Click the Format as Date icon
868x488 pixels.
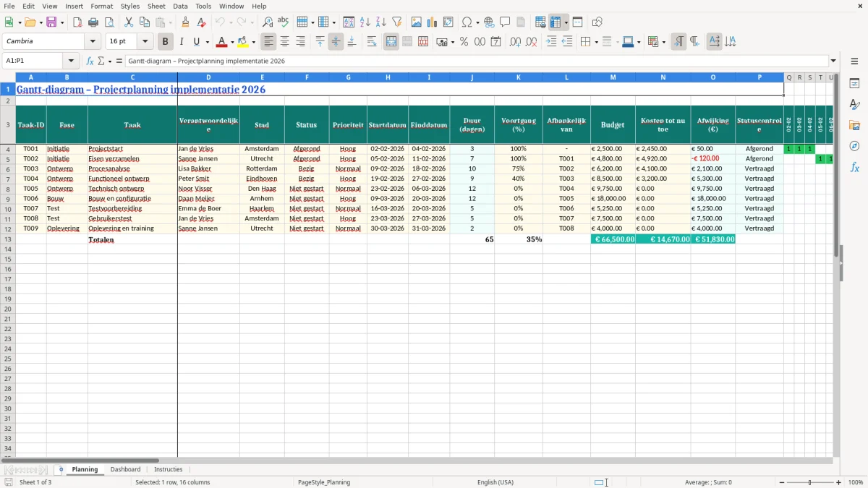click(496, 42)
